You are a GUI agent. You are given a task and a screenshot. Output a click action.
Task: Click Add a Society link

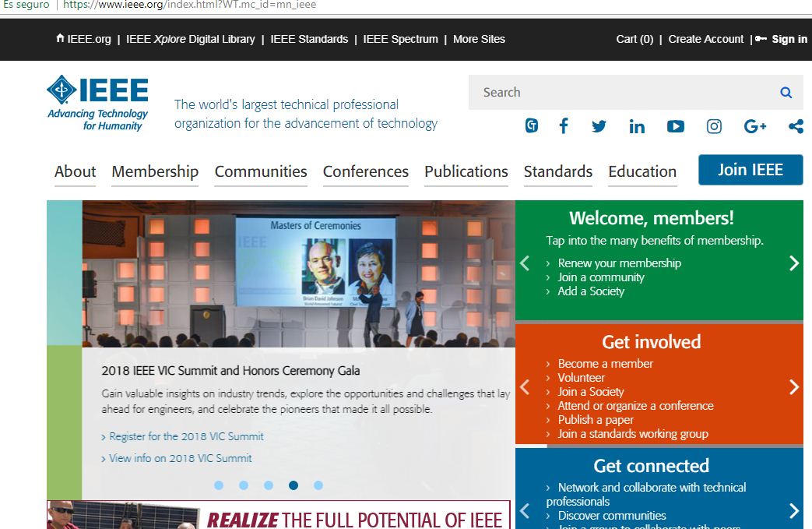click(x=591, y=291)
